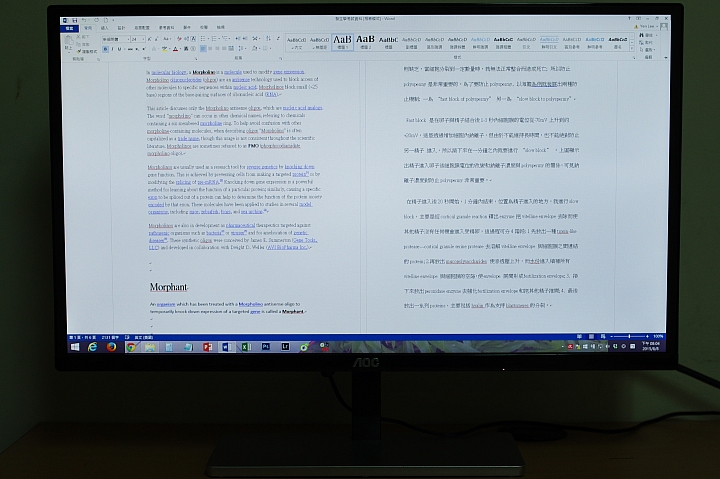Click the zoom slider handle in status bar
Screen dimensions: 720x479
tap(629, 337)
